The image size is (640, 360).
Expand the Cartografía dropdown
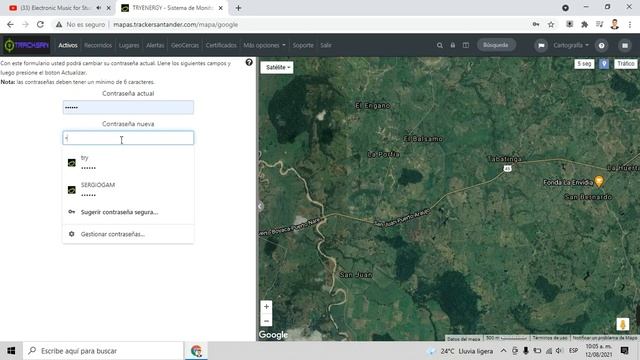[571, 45]
